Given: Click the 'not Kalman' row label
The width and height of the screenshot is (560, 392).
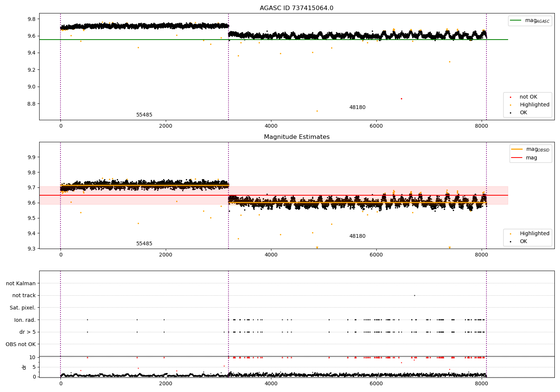Looking at the screenshot, I should click(x=21, y=284).
